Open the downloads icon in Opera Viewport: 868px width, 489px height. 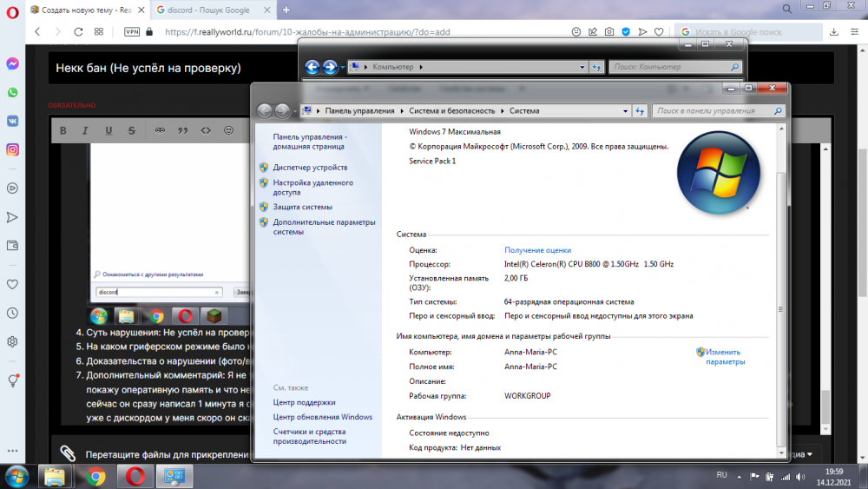point(833,32)
